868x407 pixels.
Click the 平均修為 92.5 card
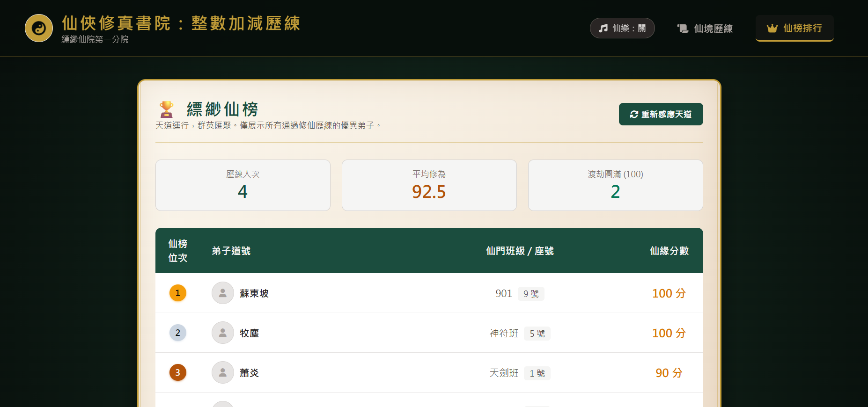click(429, 185)
